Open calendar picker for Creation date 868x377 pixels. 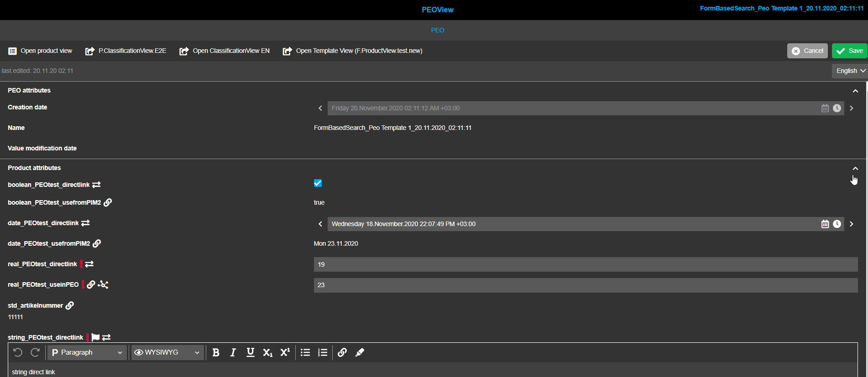825,108
